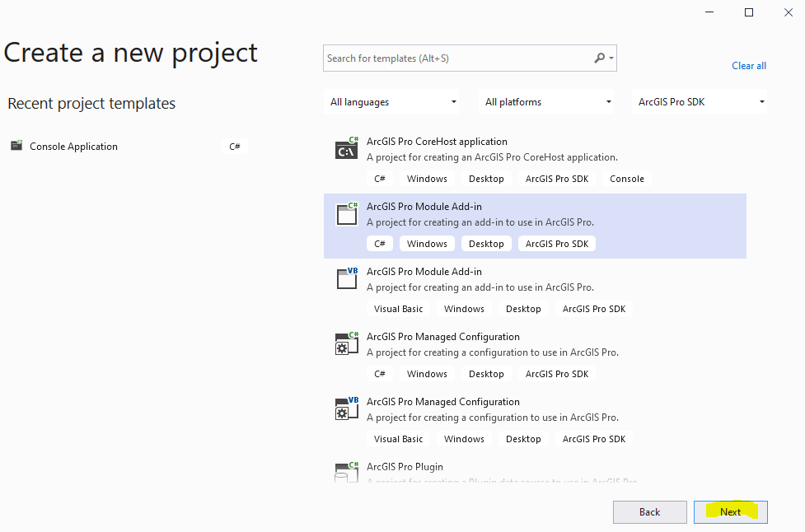Click Desktop tag on selected C# Module Add-in
This screenshot has height=532, width=805.
click(x=486, y=244)
